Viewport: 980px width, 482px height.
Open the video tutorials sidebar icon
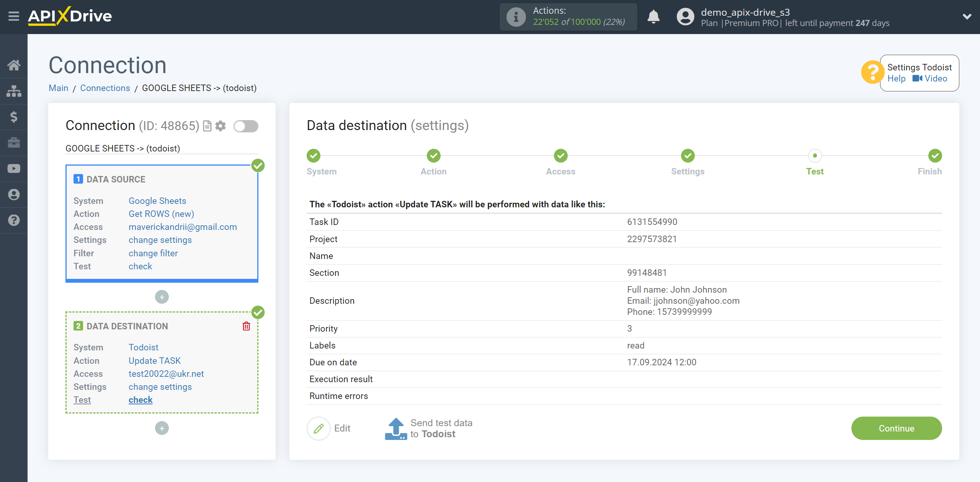point(14,169)
